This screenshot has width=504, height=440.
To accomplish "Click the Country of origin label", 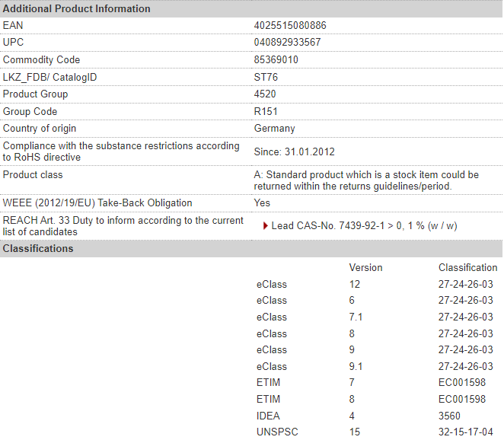I will (40, 128).
